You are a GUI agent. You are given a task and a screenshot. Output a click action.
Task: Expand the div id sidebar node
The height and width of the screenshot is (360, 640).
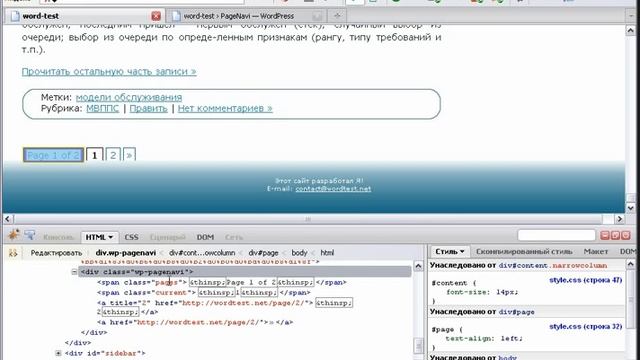pos(58,353)
